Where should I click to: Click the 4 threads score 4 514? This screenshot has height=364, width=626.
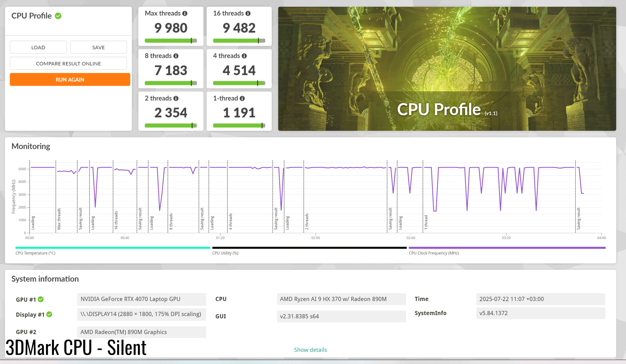click(x=239, y=70)
